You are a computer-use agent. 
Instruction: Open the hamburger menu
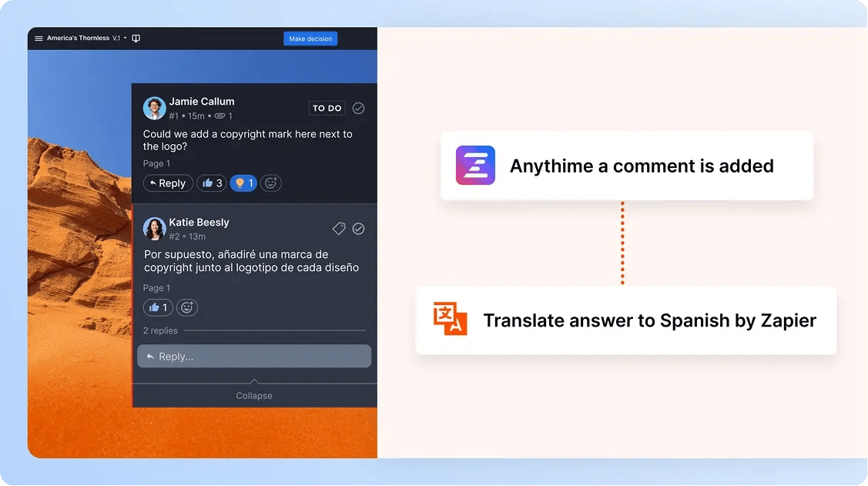pyautogui.click(x=37, y=38)
